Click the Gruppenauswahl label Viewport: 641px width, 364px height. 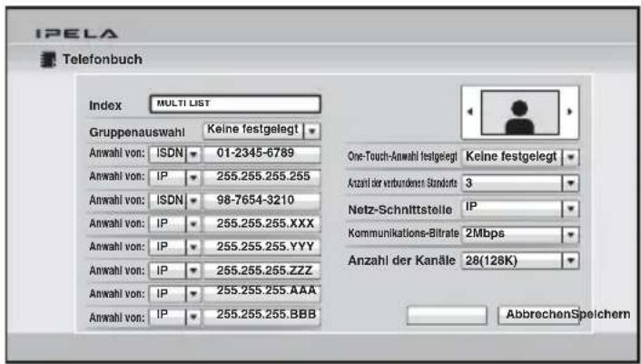pyautogui.click(x=137, y=133)
